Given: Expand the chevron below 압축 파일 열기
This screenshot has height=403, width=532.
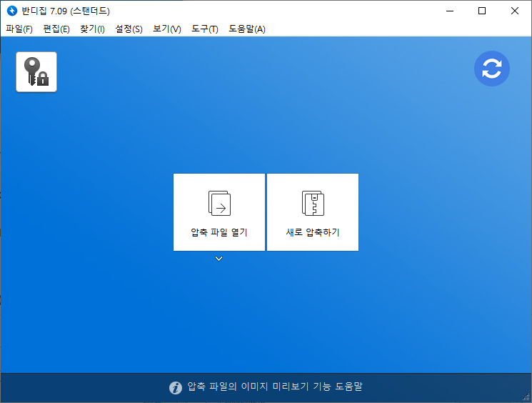Looking at the screenshot, I should (x=219, y=259).
